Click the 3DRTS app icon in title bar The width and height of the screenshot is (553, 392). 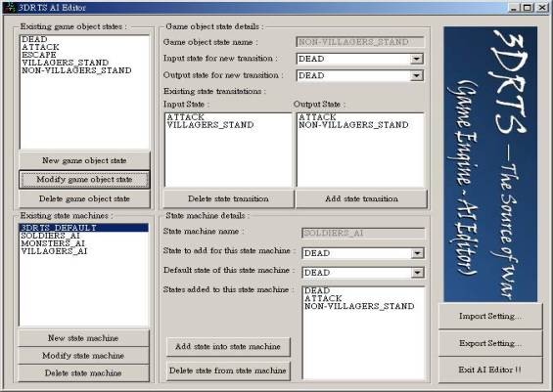11,8
